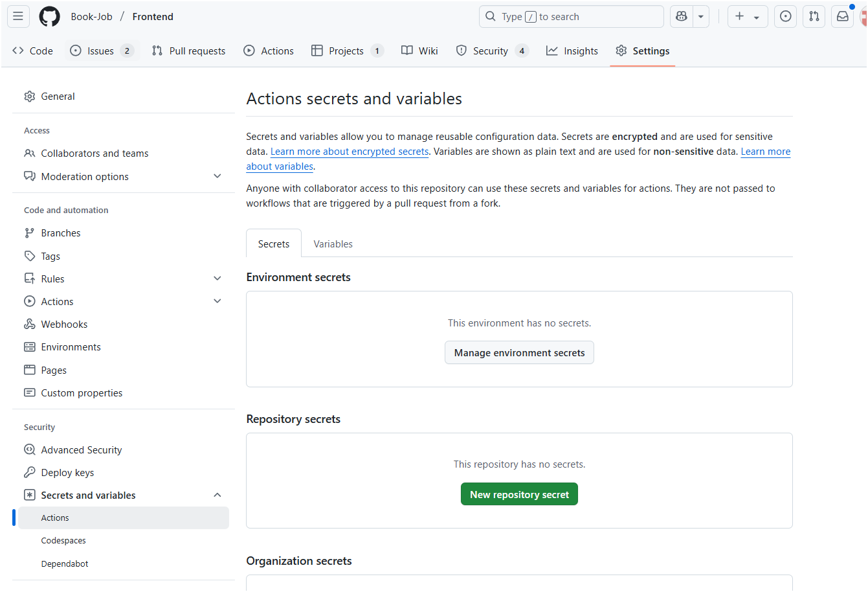
Task: Open the Copilot dropdown arrow
Action: pyautogui.click(x=701, y=17)
